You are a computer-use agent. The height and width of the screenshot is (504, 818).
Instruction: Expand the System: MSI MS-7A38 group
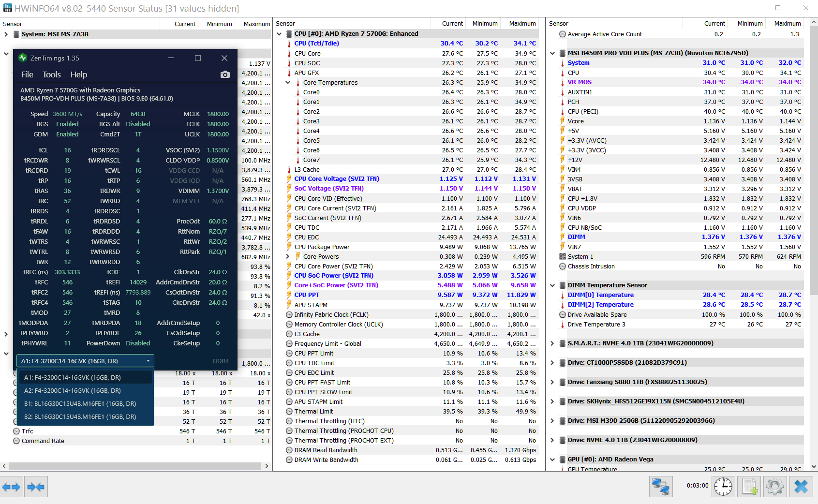tap(6, 34)
